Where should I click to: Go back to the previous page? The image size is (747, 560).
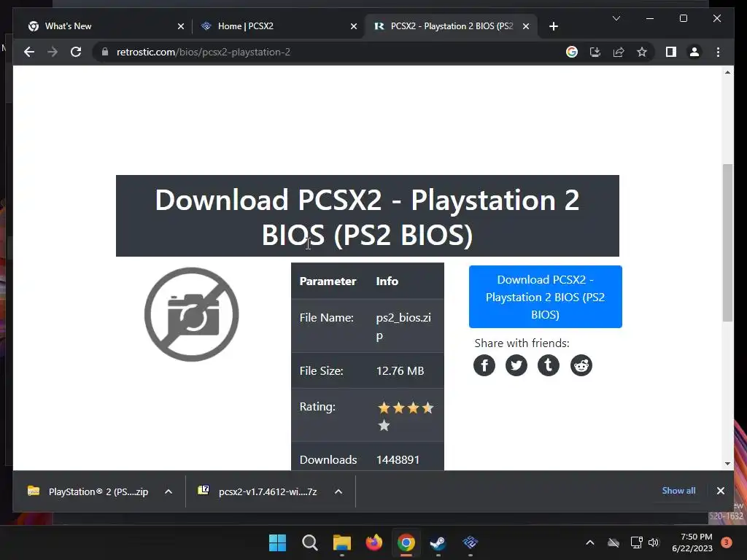(29, 52)
